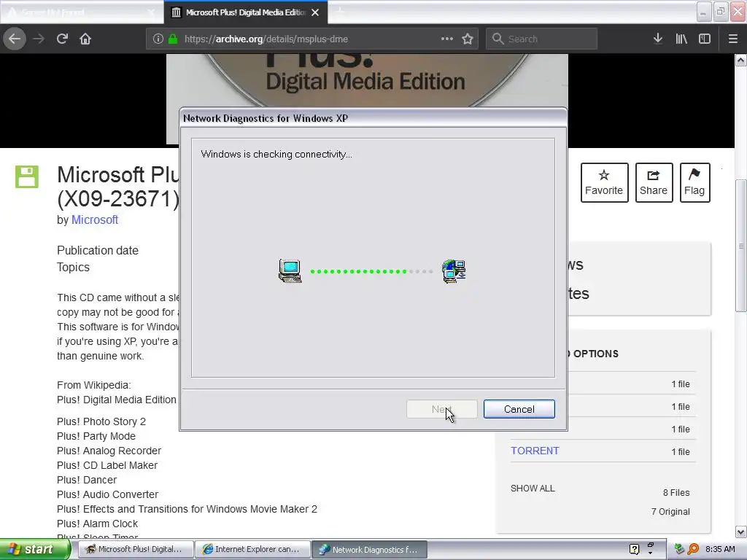Click the orange magnifier tray icon
The height and width of the screenshot is (560, 747).
(x=693, y=549)
